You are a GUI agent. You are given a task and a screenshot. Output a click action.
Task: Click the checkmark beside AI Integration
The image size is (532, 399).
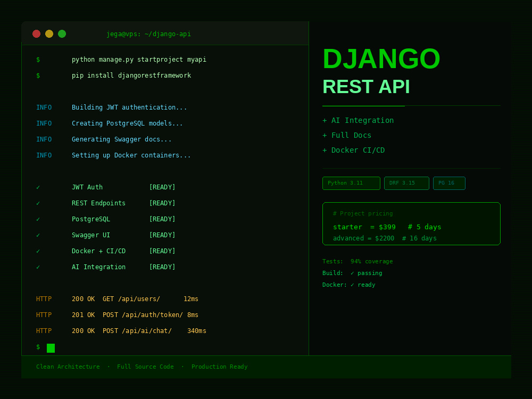38,267
